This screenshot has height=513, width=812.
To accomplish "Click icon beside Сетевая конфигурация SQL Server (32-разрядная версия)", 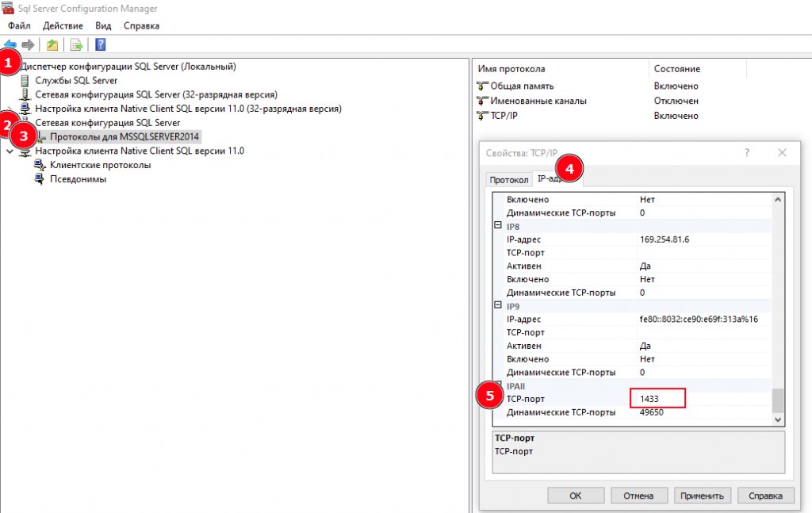I will click(x=25, y=94).
